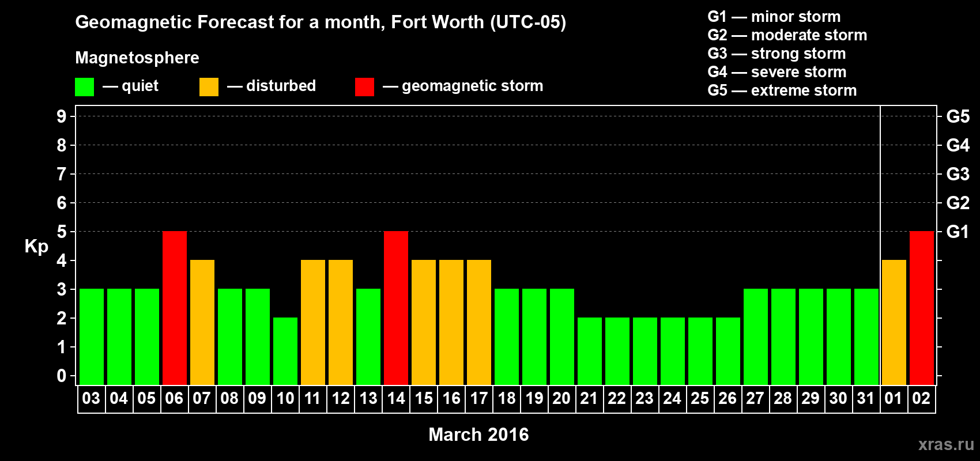Click Kp value 0 on left axis
980x461 pixels.
pyautogui.click(x=62, y=376)
